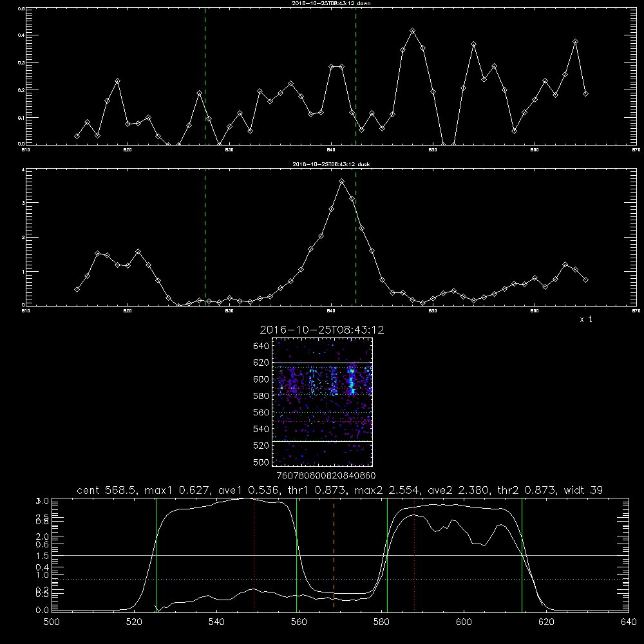Click right green dashed line in dusk plot

click(355, 237)
